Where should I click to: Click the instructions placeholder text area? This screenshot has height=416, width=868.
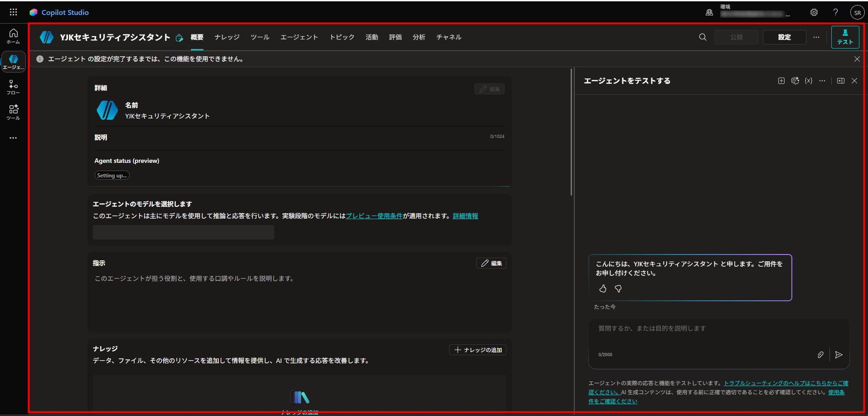(195, 279)
